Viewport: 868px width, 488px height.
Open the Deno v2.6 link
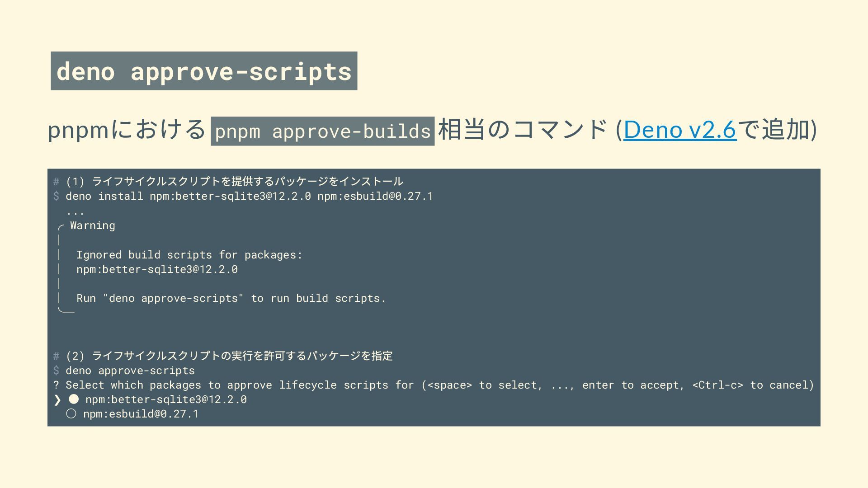point(679,130)
